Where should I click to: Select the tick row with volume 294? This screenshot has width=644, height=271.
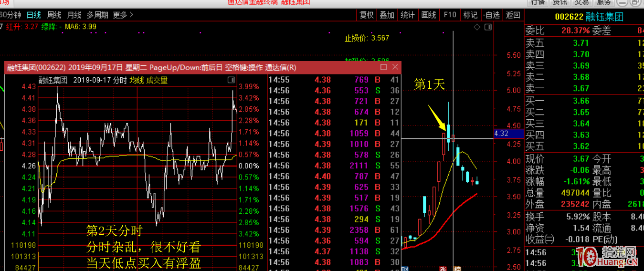334,219
